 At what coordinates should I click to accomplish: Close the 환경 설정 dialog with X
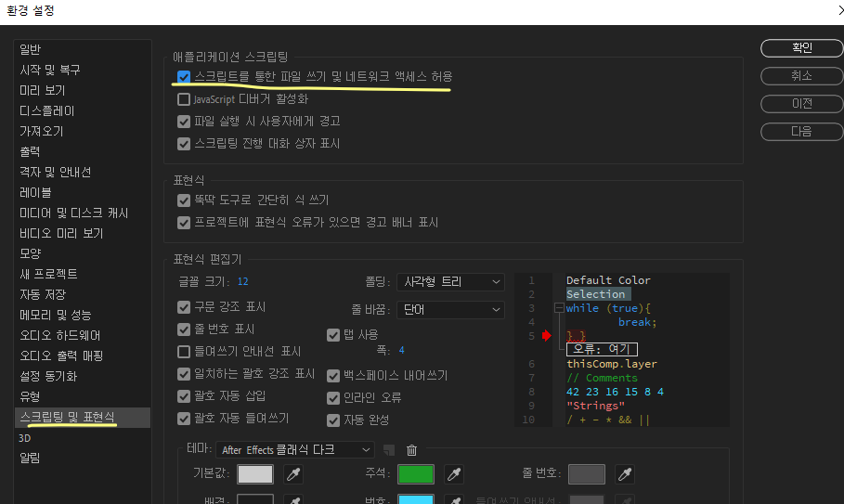point(841,10)
